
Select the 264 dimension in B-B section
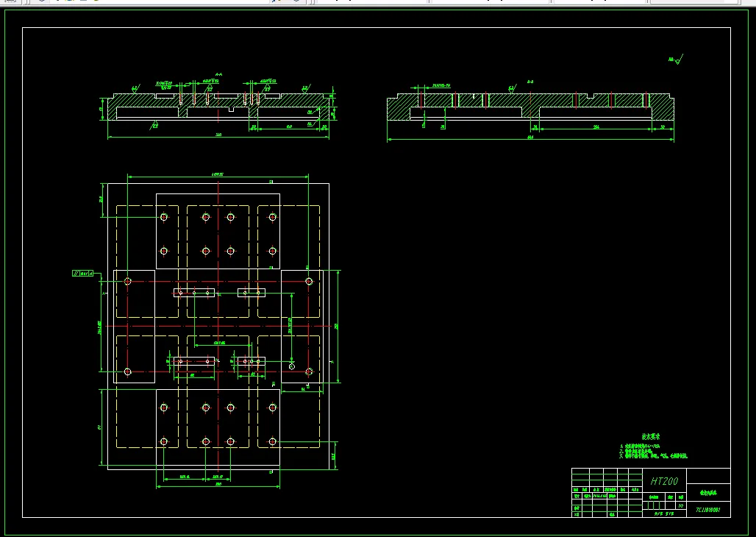pyautogui.click(x=596, y=127)
